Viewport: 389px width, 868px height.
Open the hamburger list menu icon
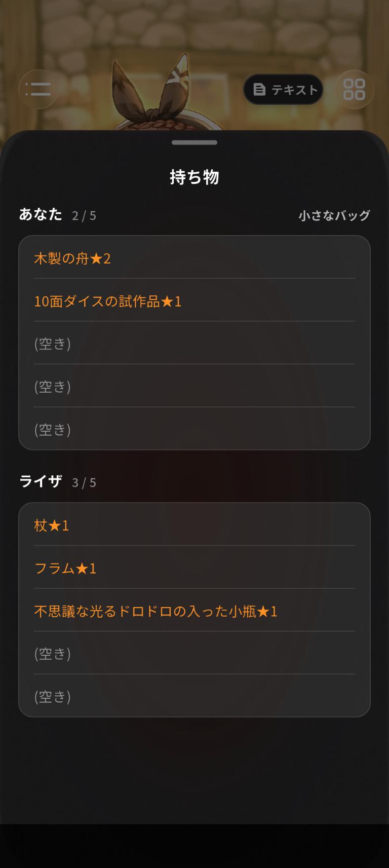(38, 89)
